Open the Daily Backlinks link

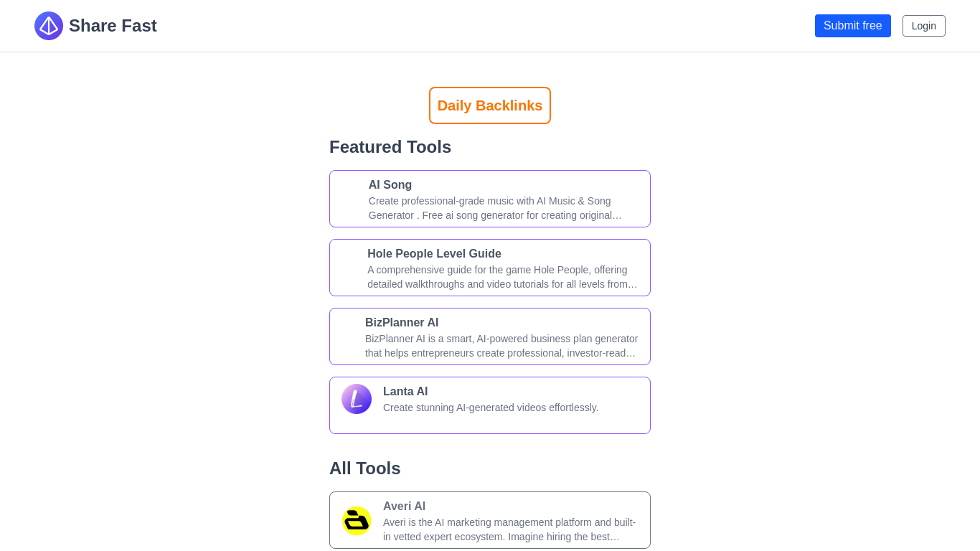tap(490, 105)
